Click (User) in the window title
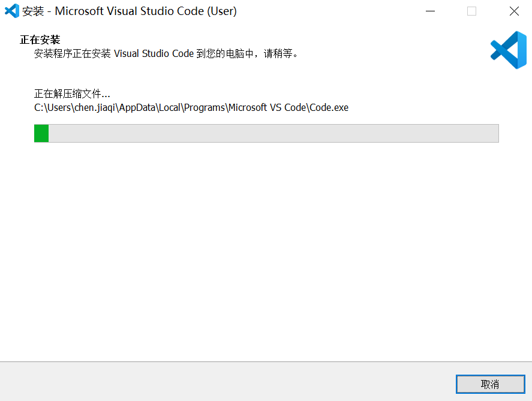This screenshot has width=532, height=401. [x=222, y=11]
